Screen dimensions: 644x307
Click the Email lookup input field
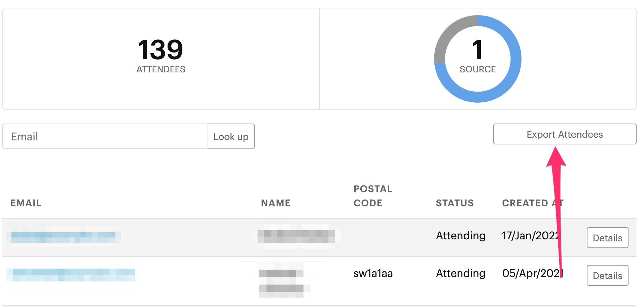click(105, 136)
